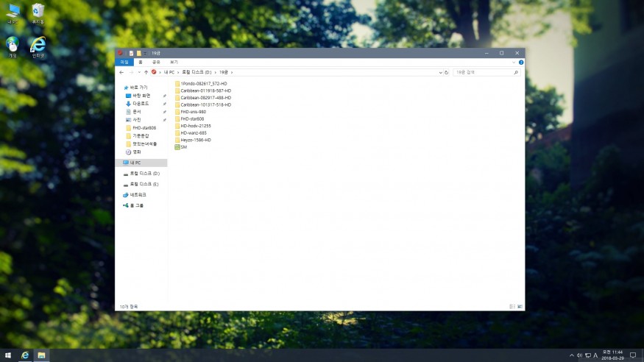Image resolution: width=644 pixels, height=362 pixels.
Task: Switch to large icons view layout
Action: [520, 305]
